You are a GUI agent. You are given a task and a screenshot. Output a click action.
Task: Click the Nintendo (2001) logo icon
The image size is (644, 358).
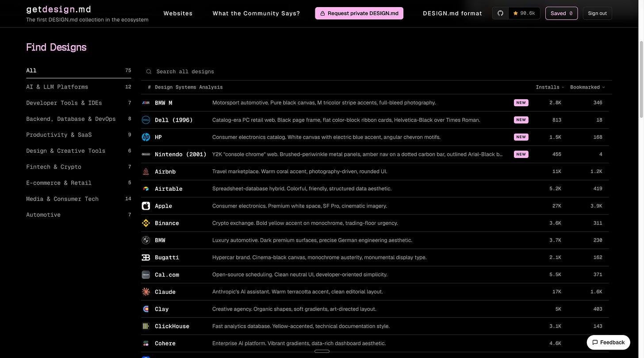coord(146,154)
